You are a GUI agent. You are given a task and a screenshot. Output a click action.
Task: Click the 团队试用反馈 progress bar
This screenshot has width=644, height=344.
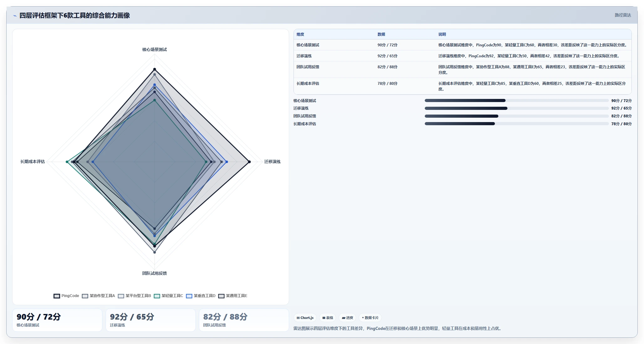(517, 116)
